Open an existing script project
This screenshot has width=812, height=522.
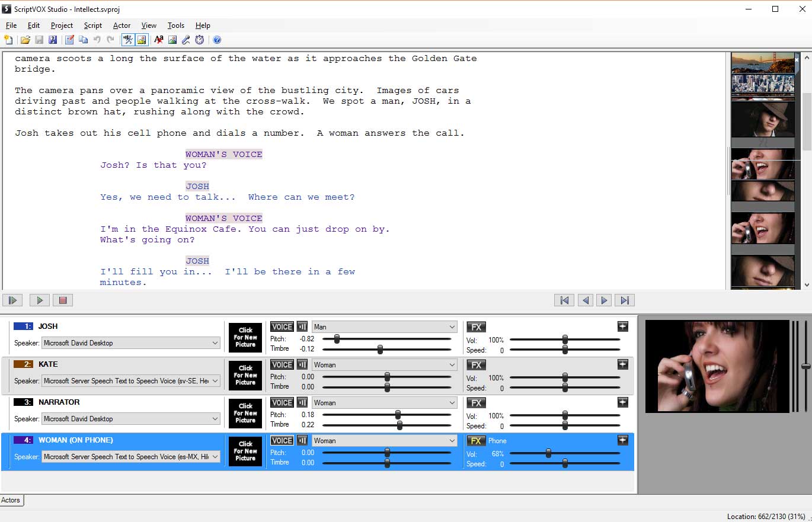click(x=25, y=40)
